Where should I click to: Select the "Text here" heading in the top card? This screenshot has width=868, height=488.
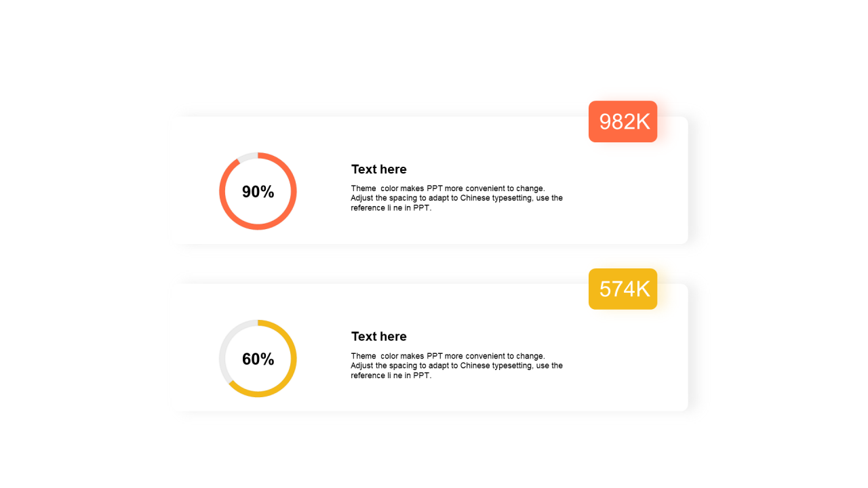[x=378, y=169]
